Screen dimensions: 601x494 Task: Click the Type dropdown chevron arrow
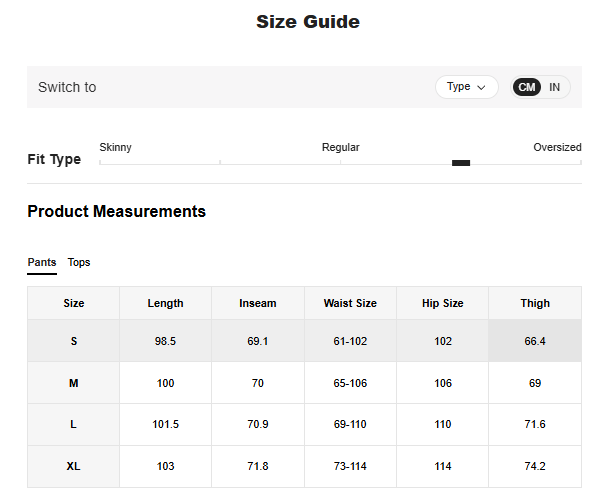(x=482, y=87)
